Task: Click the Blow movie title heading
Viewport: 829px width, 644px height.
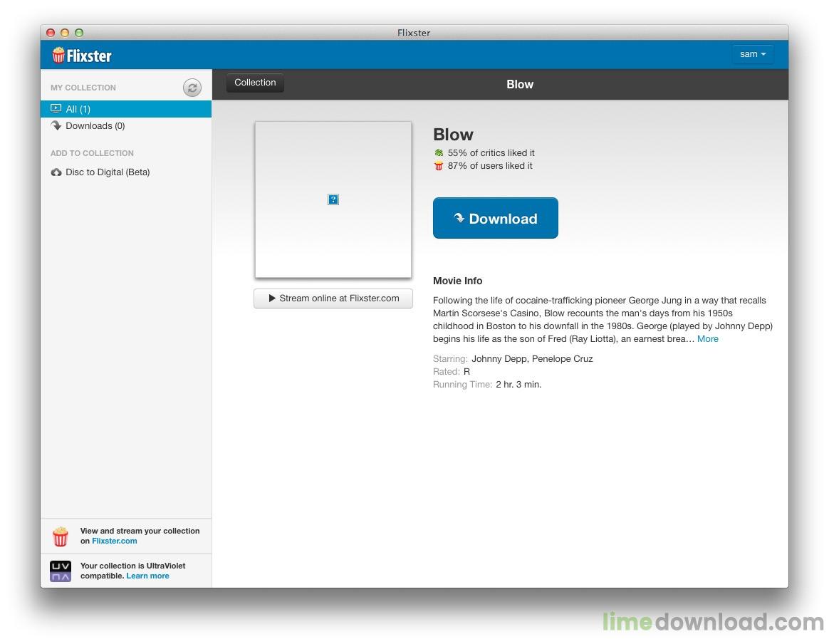Action: coord(453,135)
